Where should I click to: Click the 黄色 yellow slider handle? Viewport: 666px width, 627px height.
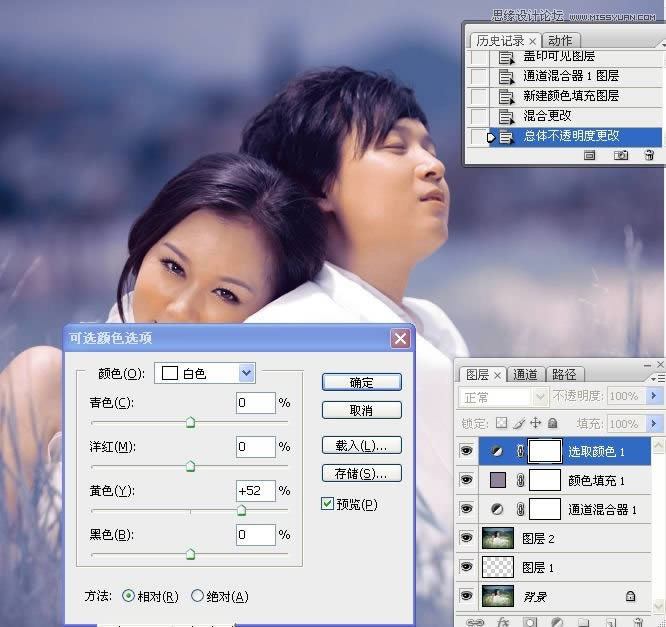coord(241,510)
